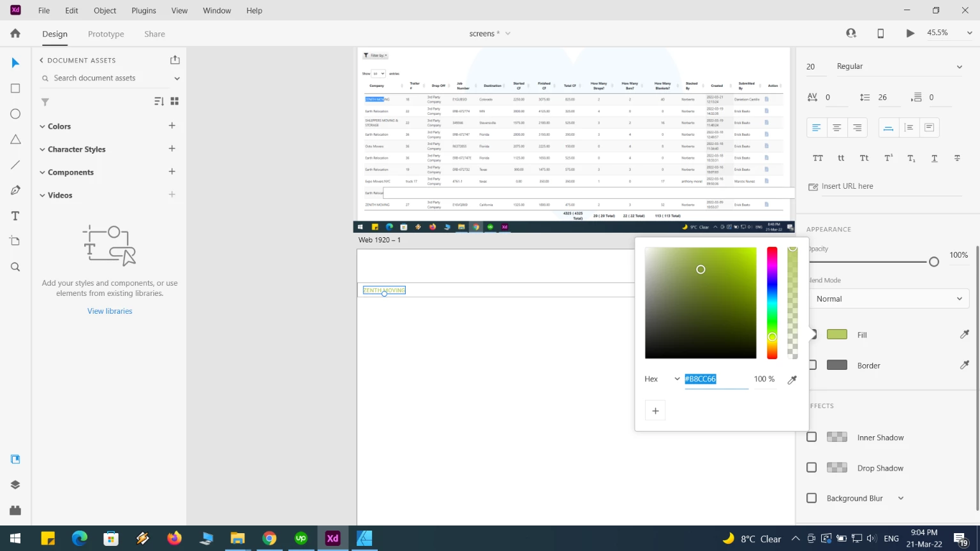Pick Fill color with eyedropper
The height and width of the screenshot is (551, 980).
pos(965,334)
